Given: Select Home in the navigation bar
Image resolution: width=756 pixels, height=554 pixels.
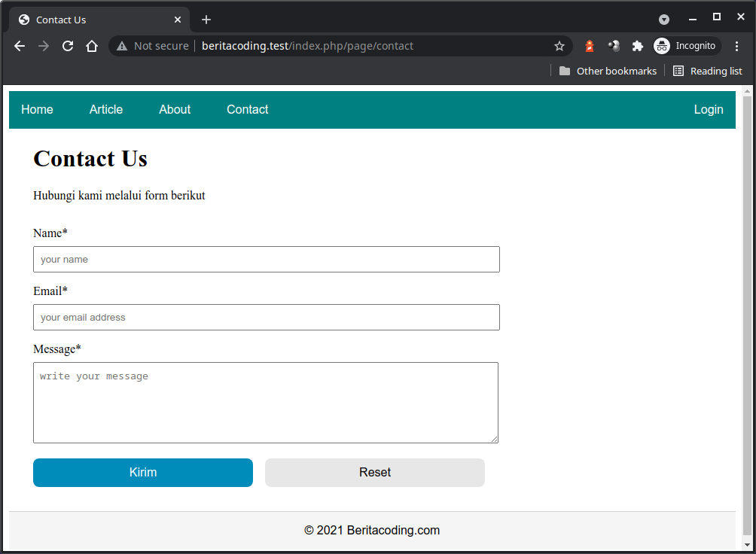Looking at the screenshot, I should click(37, 109).
